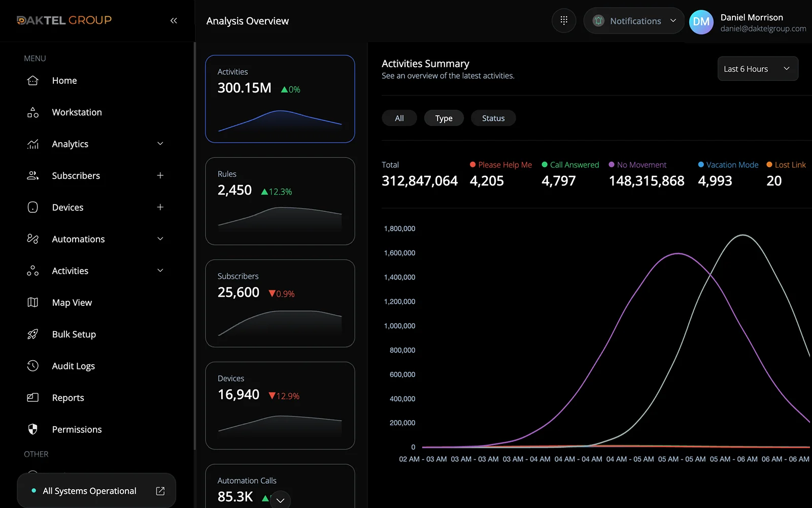Click the Subscribers plus icon
Screen dimensions: 812x508
pos(160,175)
